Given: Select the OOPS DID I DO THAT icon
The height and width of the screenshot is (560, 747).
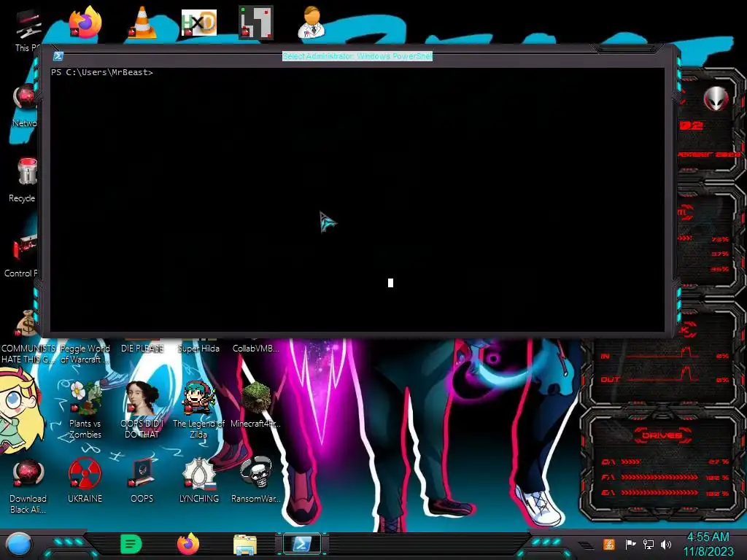Looking at the screenshot, I should tap(142, 410).
